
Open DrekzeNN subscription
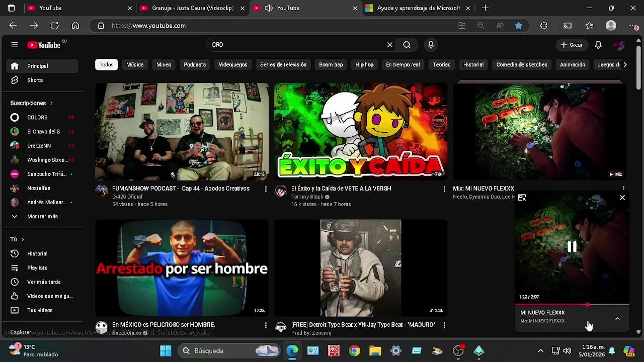coord(42,145)
